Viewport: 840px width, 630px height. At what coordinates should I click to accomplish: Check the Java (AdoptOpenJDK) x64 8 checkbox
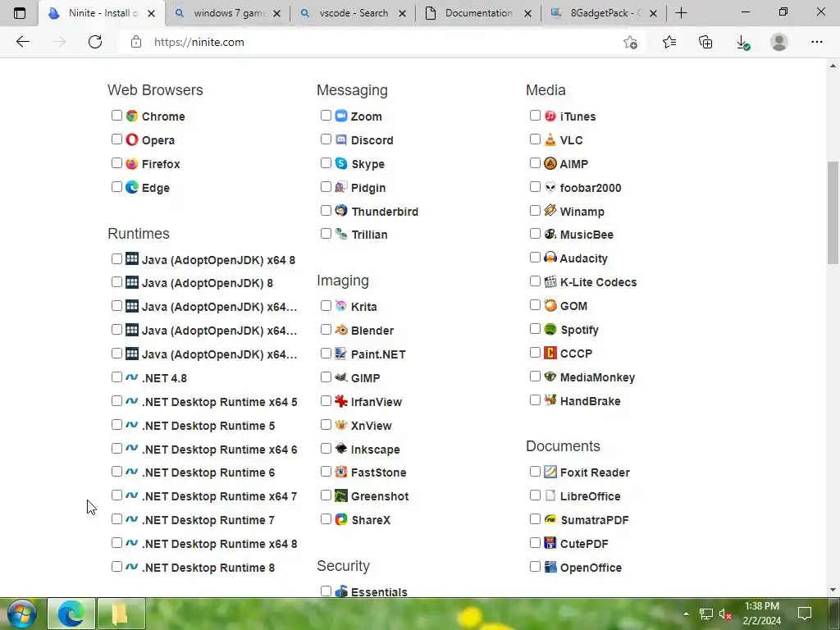(x=116, y=258)
